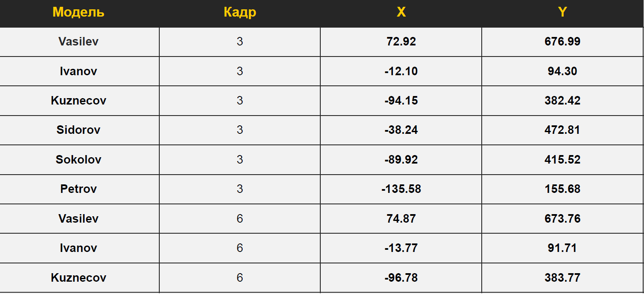Click the -12.10 value cell

point(401,71)
